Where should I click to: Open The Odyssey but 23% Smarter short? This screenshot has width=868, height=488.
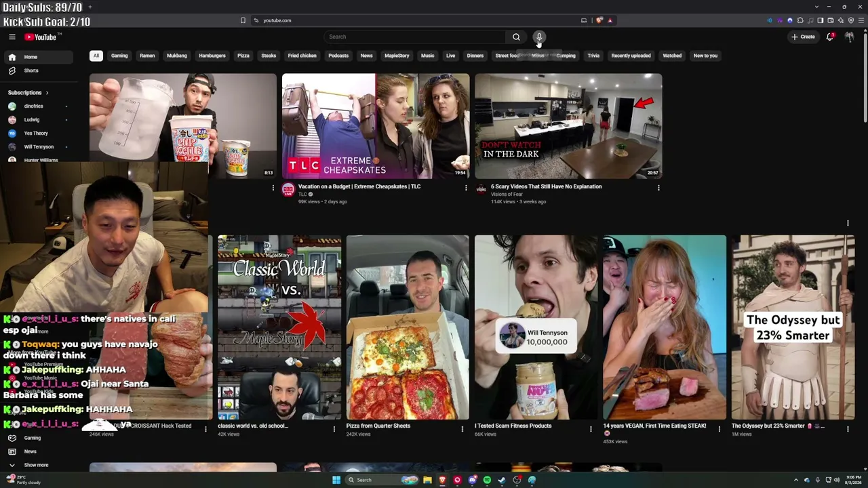pos(793,327)
